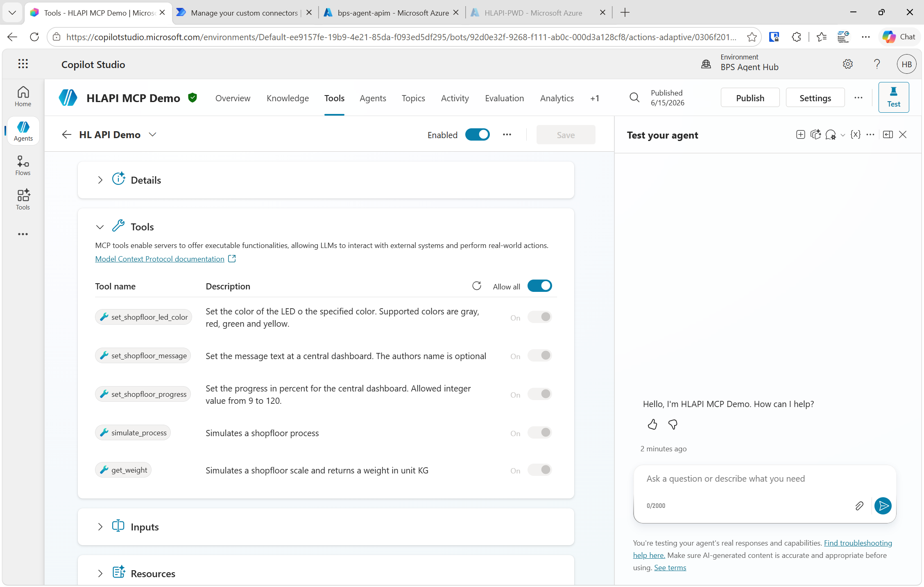The image size is (924, 587).
Task: Open the agent Settings button
Action: [x=815, y=98]
